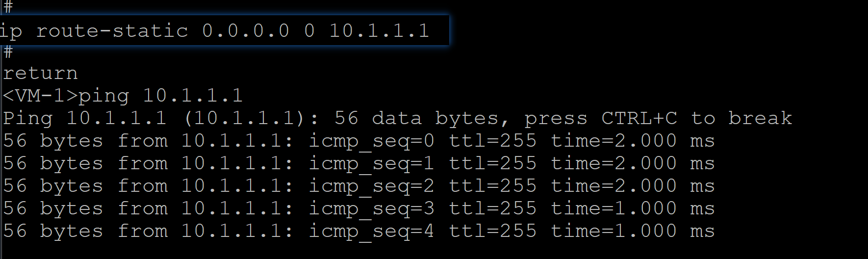Click the 0.0.0.0 destination in static route

(245, 31)
